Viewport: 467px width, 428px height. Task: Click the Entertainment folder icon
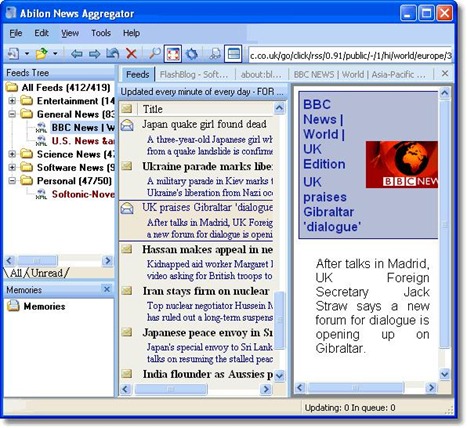tap(26, 100)
